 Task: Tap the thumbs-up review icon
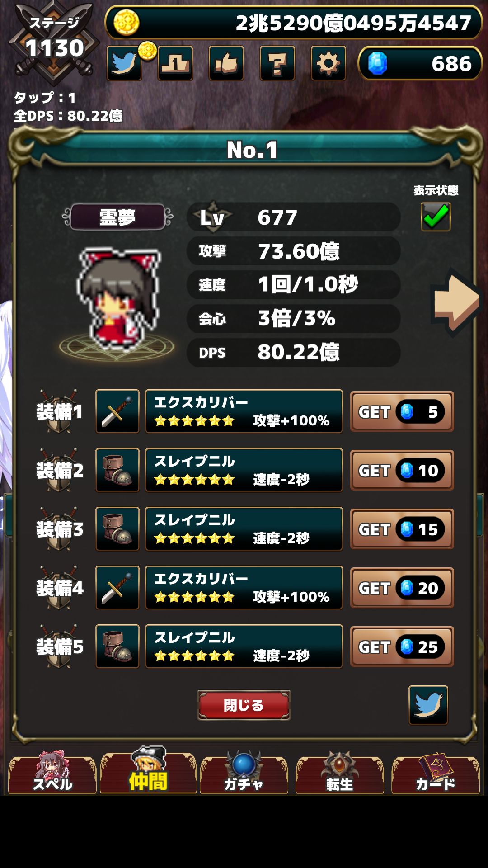(226, 63)
